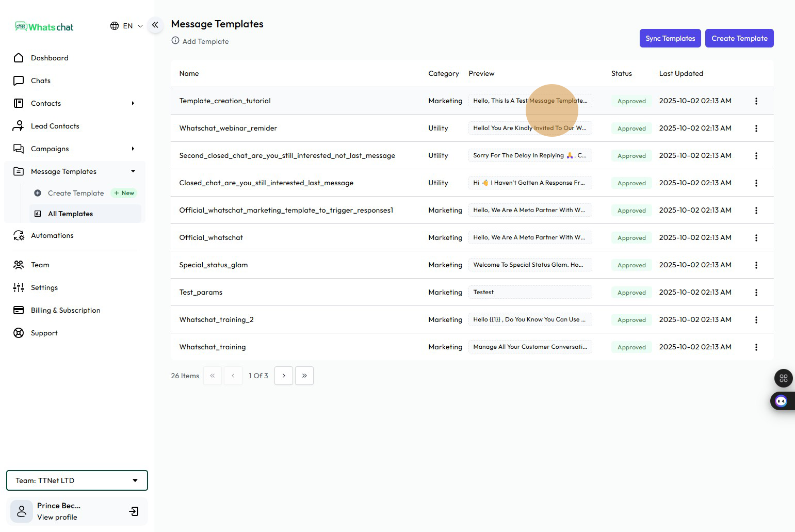The image size is (795, 532).
Task: Open the Team: TTNet LTD selector
Action: tap(77, 480)
